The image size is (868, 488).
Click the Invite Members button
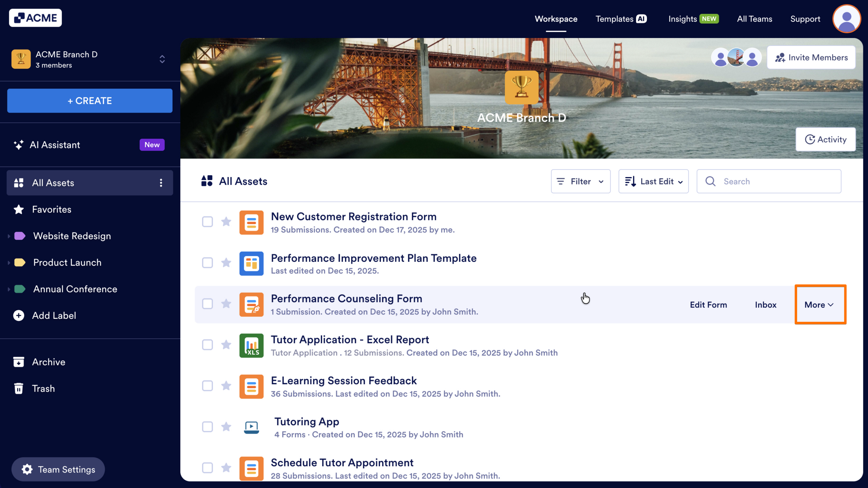tap(811, 57)
